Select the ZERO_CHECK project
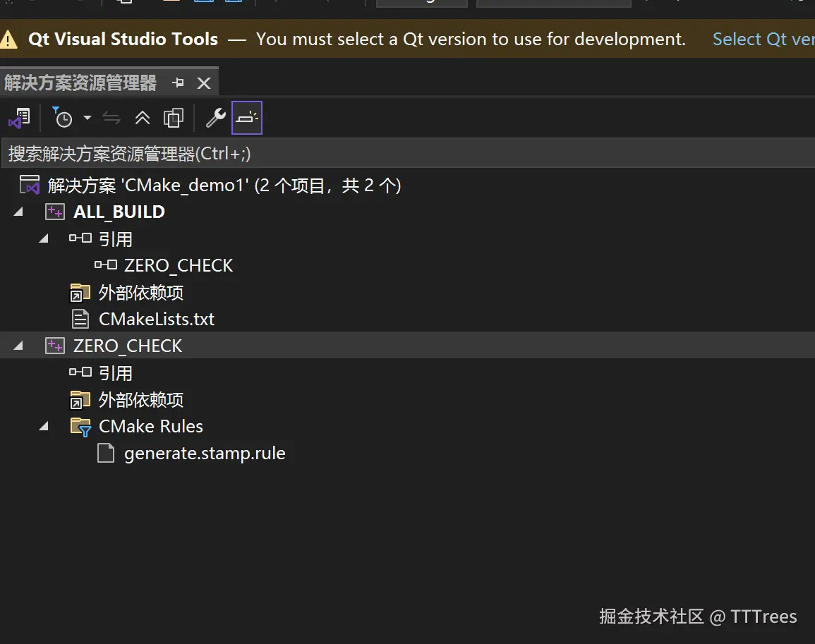 pyautogui.click(x=127, y=346)
